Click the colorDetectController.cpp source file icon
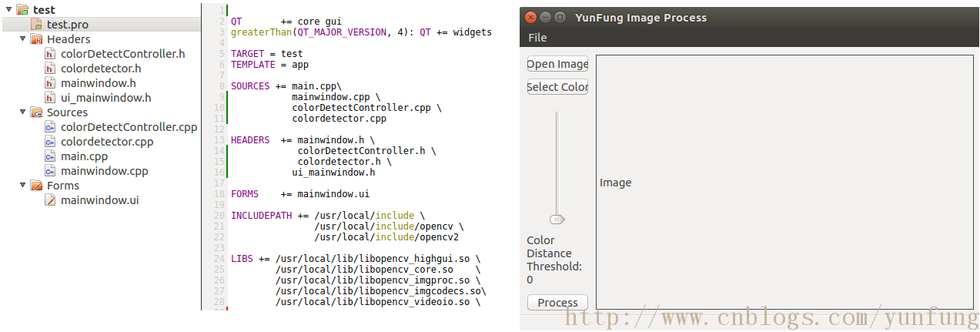 coord(50,127)
